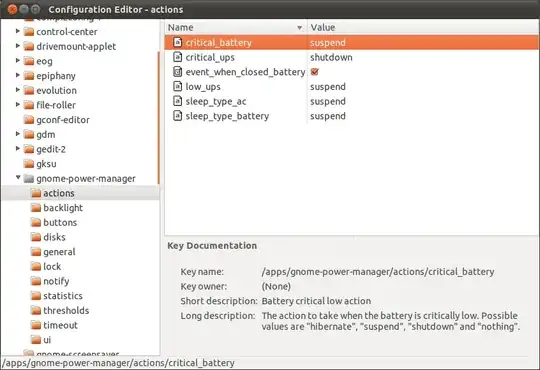The image size is (540, 370).
Task: Click the lock folder icon
Action: (x=36, y=266)
